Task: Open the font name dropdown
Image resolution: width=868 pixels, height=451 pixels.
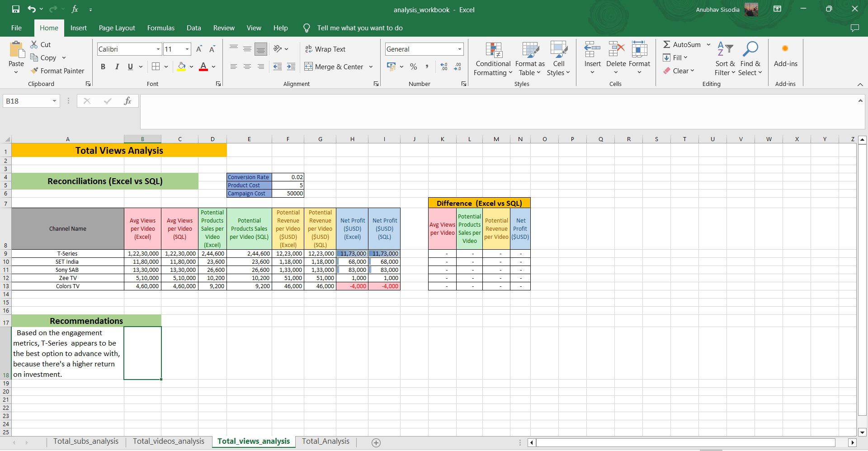Action: click(158, 49)
